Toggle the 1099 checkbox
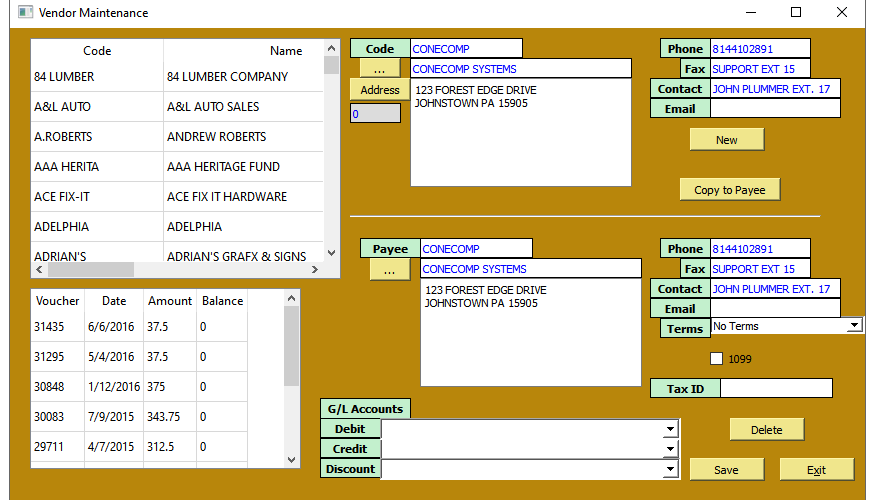This screenshot has width=875, height=500. click(717, 359)
